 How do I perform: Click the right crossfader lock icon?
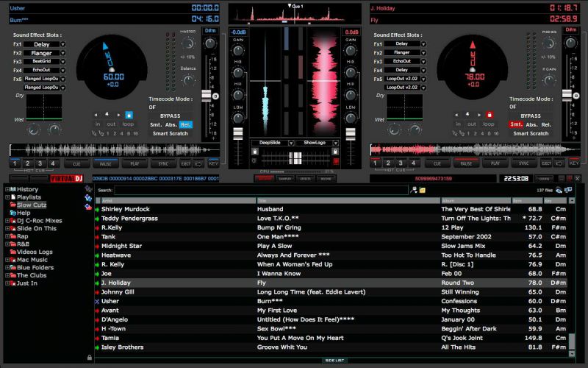[x=335, y=152]
